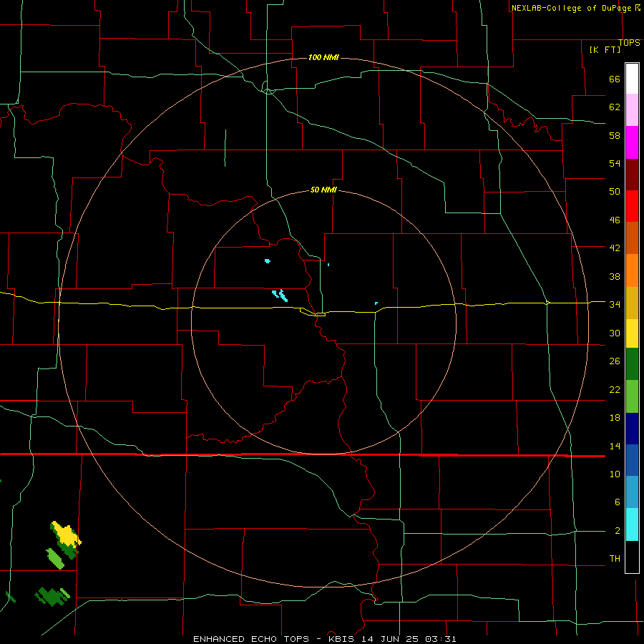Image resolution: width=644 pixels, height=644 pixels.
Task: Click the light green echo blob below the yellow cell
Action: coord(55,559)
